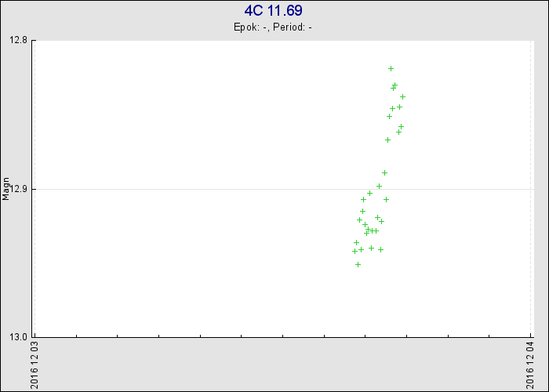Viewport: 549px width, 392px height.
Task: Select the leftmost green data point
Action: (354, 251)
